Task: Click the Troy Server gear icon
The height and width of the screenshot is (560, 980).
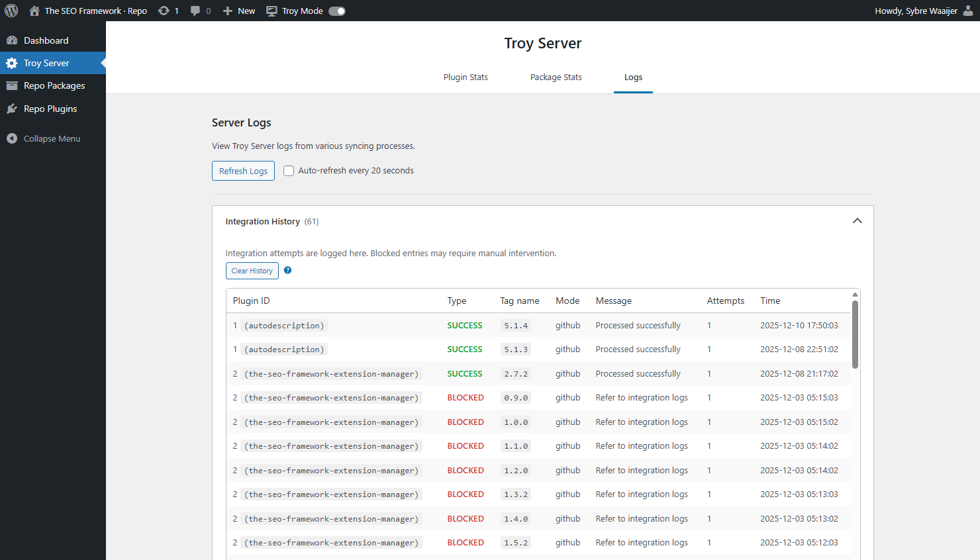Action: point(14,62)
